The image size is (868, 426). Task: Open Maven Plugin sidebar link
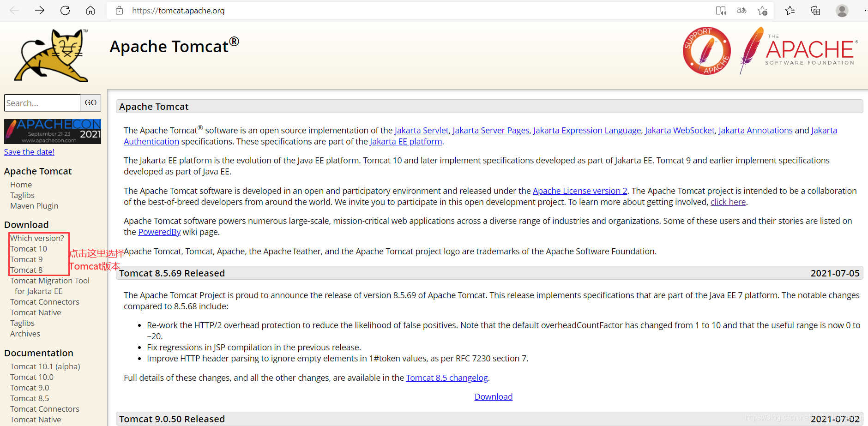click(x=34, y=206)
